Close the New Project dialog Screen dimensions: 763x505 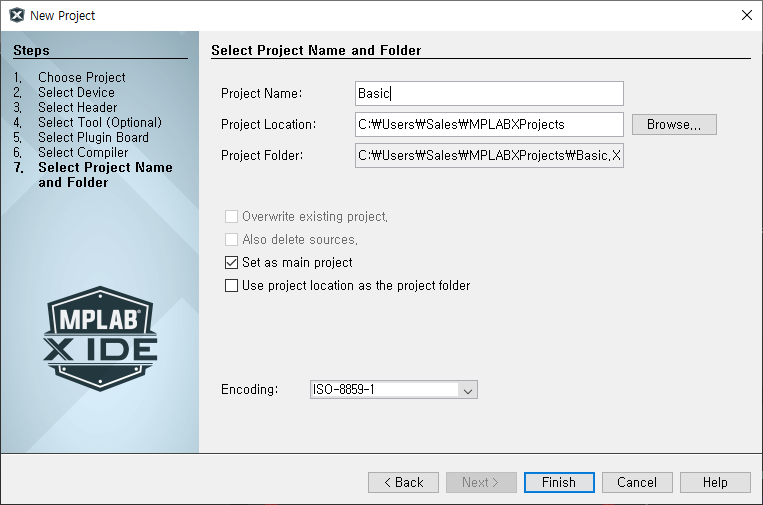pos(746,15)
